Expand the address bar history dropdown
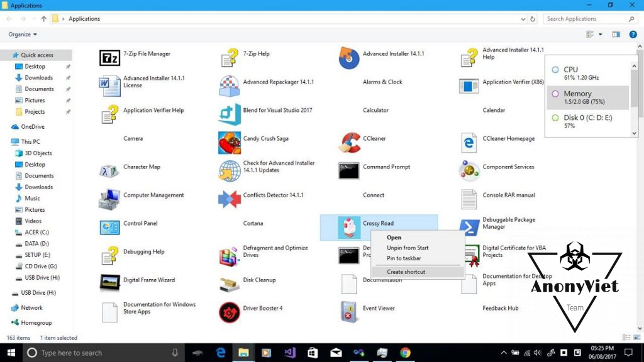The height and width of the screenshot is (362, 644). [523, 19]
